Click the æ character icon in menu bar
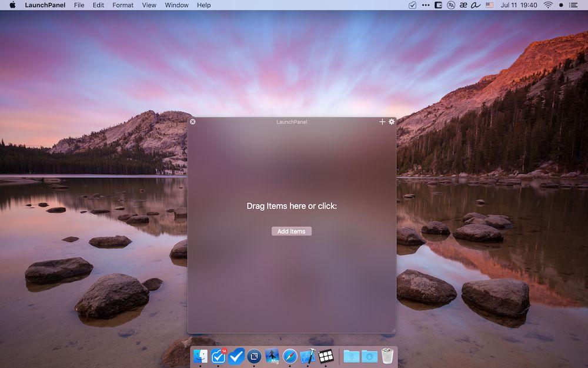Image resolution: width=588 pixels, height=368 pixels. coord(463,5)
